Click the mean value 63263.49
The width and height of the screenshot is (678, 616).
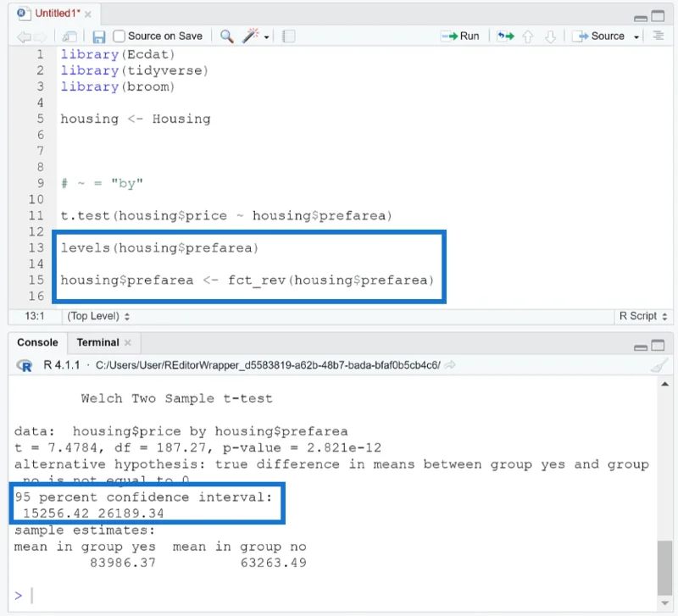[273, 563]
